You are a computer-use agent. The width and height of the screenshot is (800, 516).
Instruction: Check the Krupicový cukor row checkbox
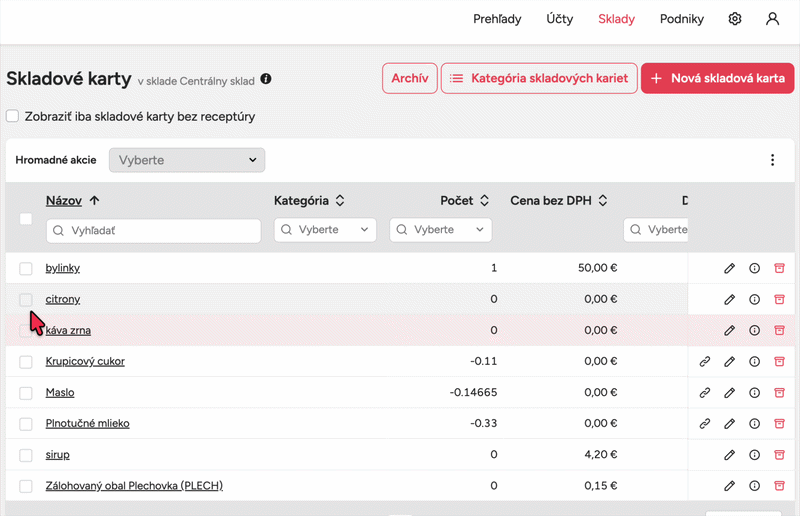26,362
